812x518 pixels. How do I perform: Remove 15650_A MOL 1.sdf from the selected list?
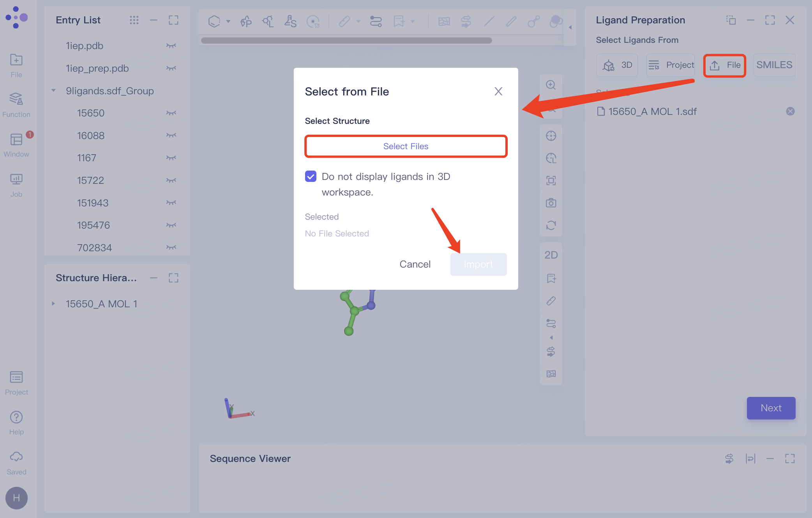tap(790, 111)
